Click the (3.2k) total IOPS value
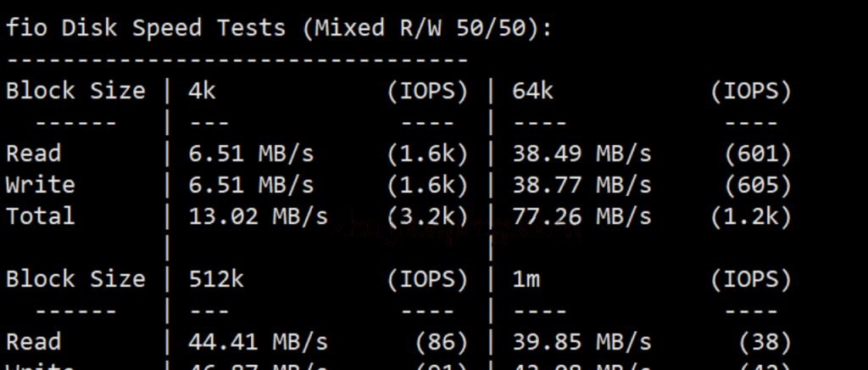The height and width of the screenshot is (370, 868). [427, 216]
